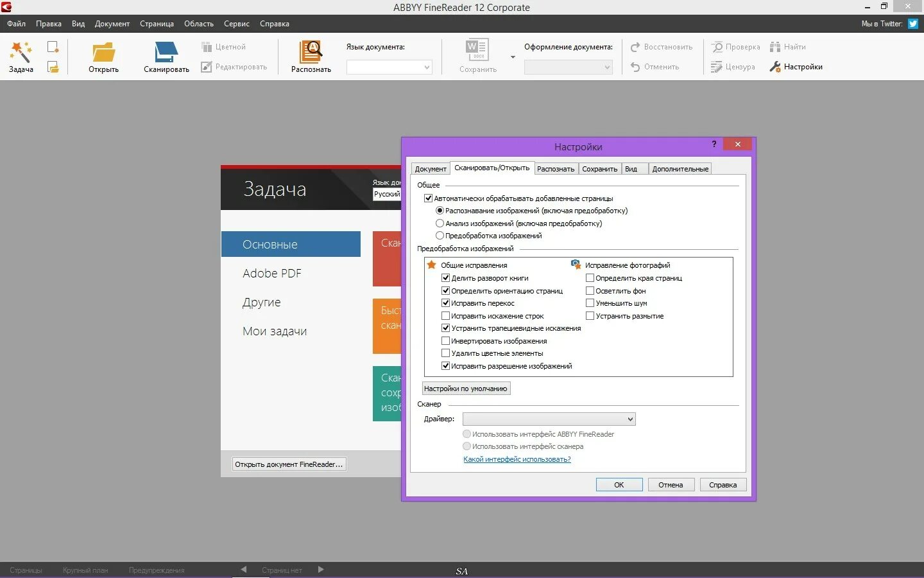Confirm settings with OK button
Screen dimensions: 924x578
tap(619, 485)
